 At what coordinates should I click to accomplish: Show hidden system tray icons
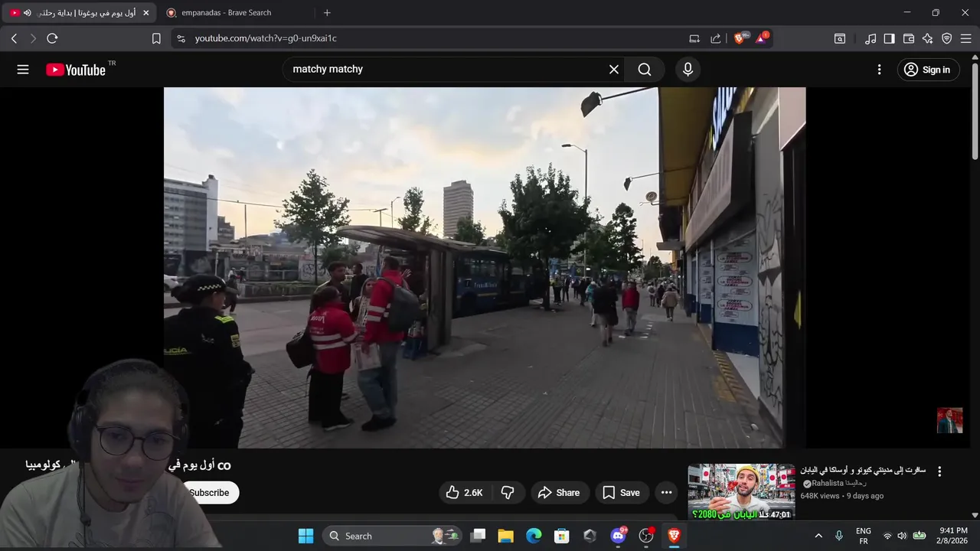pyautogui.click(x=818, y=536)
